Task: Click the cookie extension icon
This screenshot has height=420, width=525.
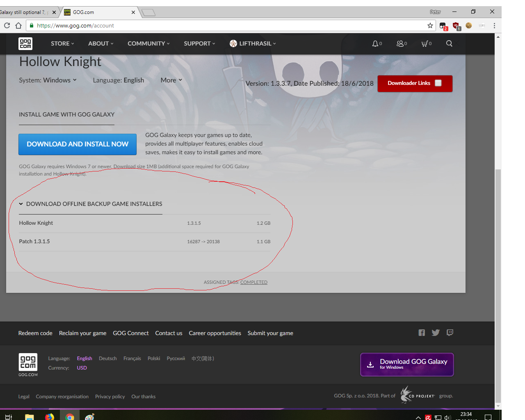Action: pos(469,25)
